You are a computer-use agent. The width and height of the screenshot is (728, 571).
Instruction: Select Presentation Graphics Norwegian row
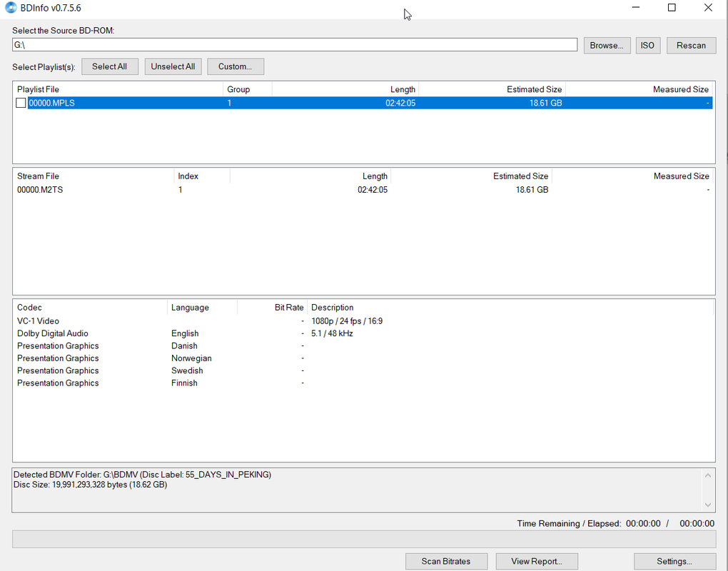(363, 358)
